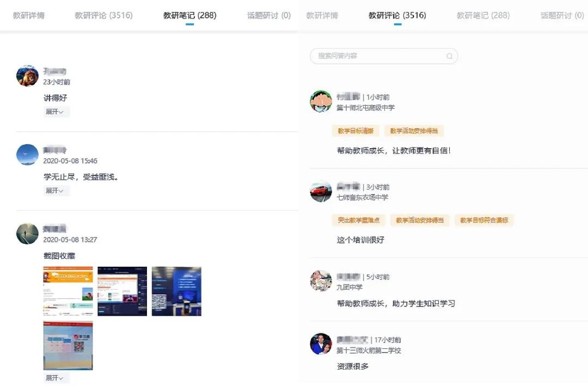Click the 搜索问答内容 search input field

[381, 56]
